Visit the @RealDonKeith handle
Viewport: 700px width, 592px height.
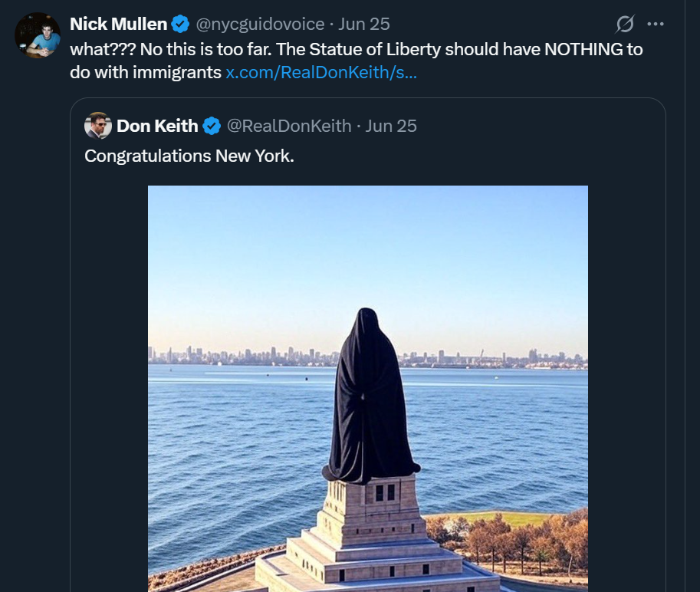[x=289, y=126]
